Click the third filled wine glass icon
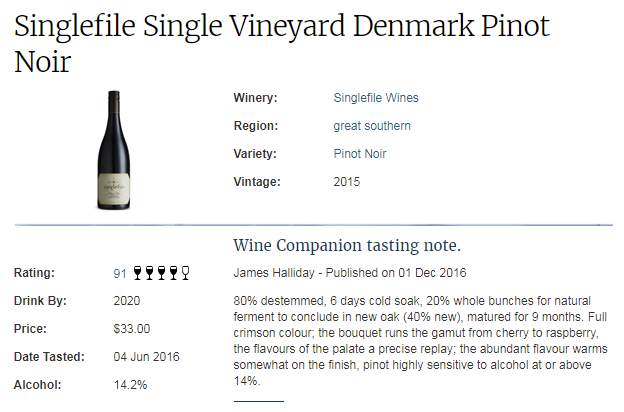This screenshot has width=624, height=412. point(161,273)
